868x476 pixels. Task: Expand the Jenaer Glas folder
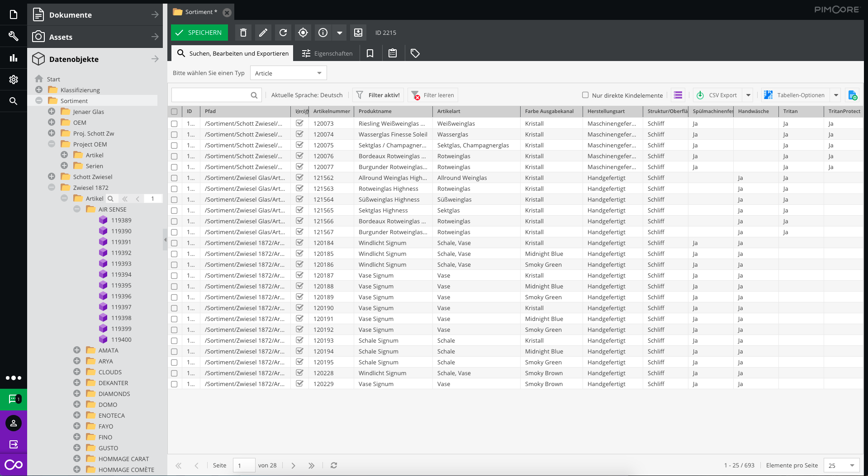(x=52, y=111)
